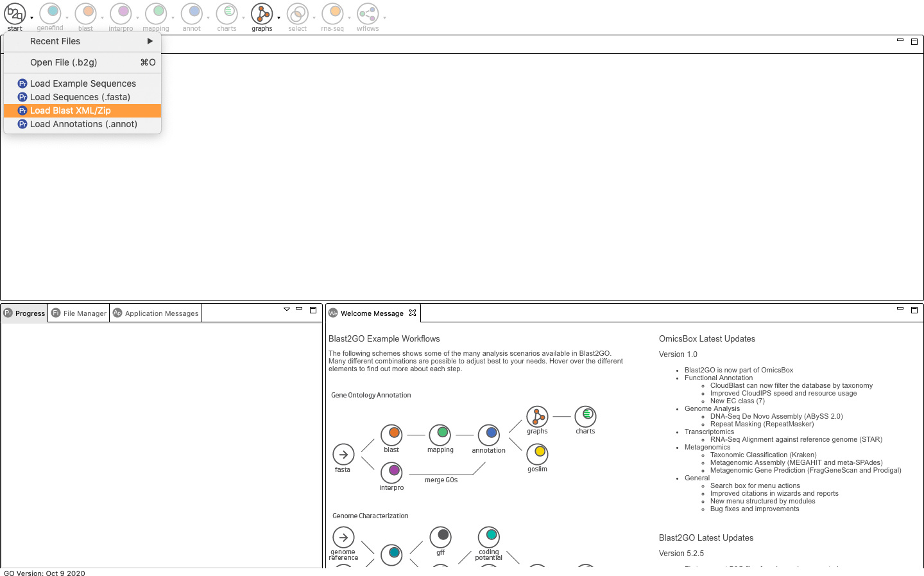
Task: Click the coding potential node icon
Action: click(489, 537)
